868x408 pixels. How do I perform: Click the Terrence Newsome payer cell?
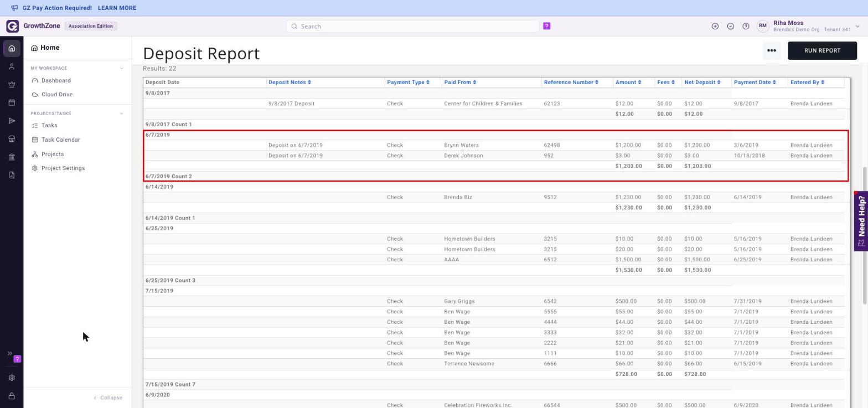[469, 364]
